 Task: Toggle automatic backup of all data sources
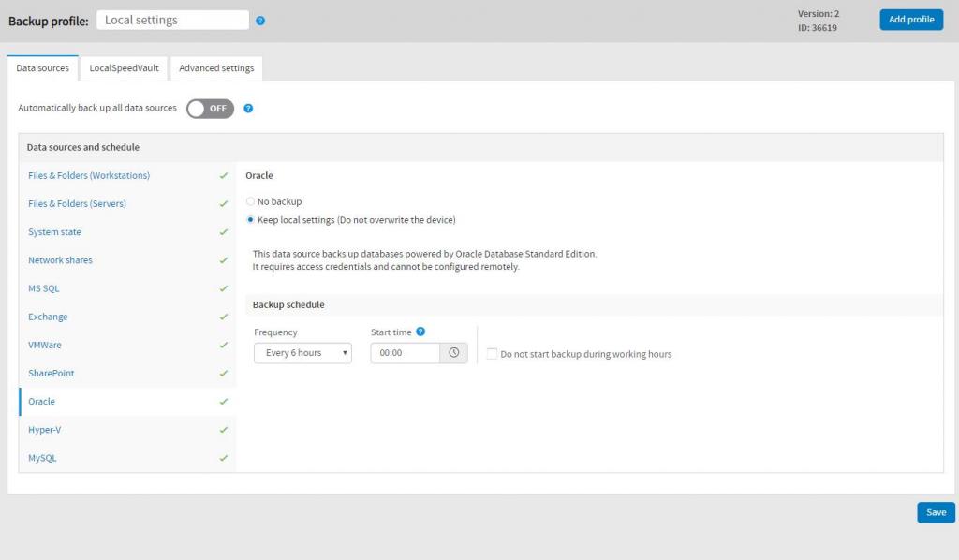[x=209, y=109]
